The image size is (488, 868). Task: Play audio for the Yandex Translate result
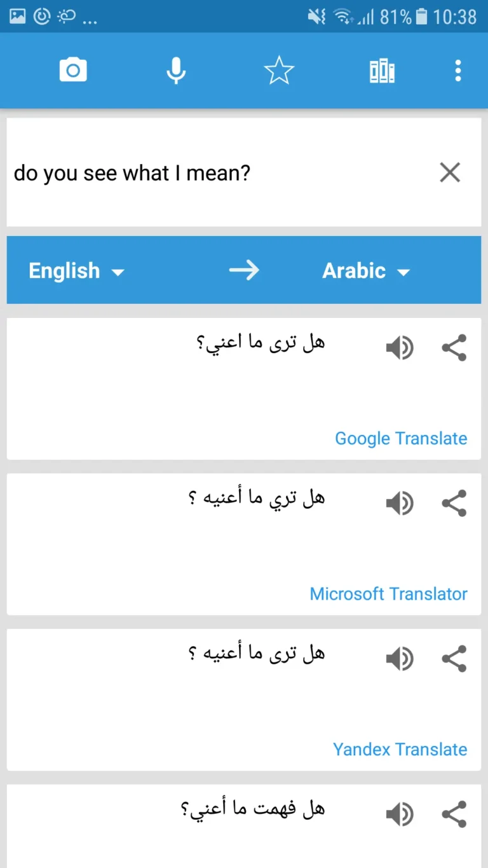tap(400, 658)
